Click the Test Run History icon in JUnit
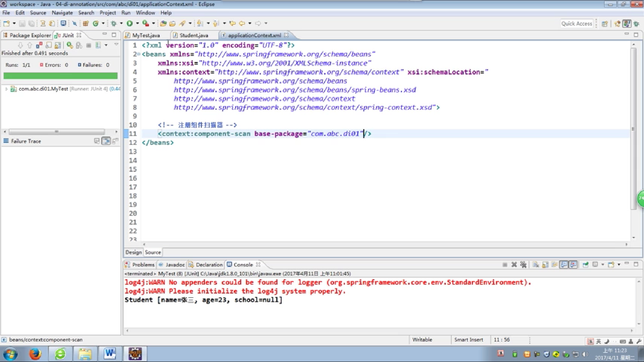This screenshot has width=644, height=362. [x=98, y=45]
